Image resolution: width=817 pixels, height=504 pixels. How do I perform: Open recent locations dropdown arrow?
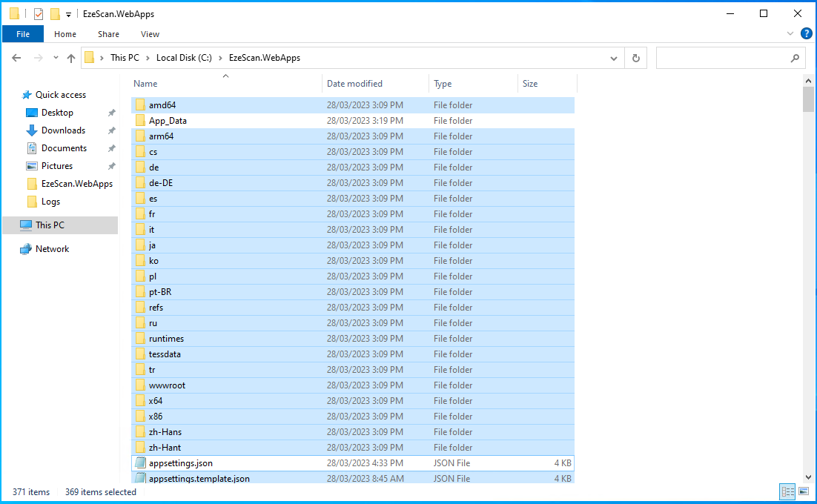click(56, 58)
